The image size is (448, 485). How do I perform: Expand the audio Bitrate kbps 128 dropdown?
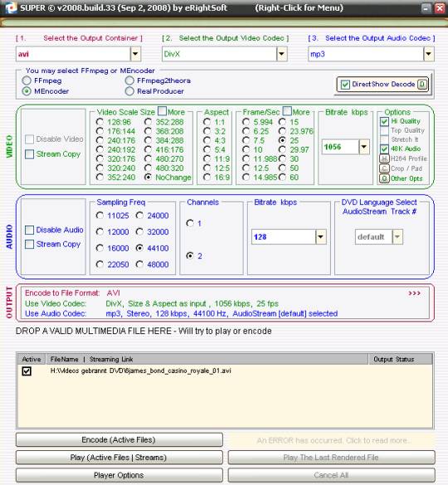[x=321, y=237]
